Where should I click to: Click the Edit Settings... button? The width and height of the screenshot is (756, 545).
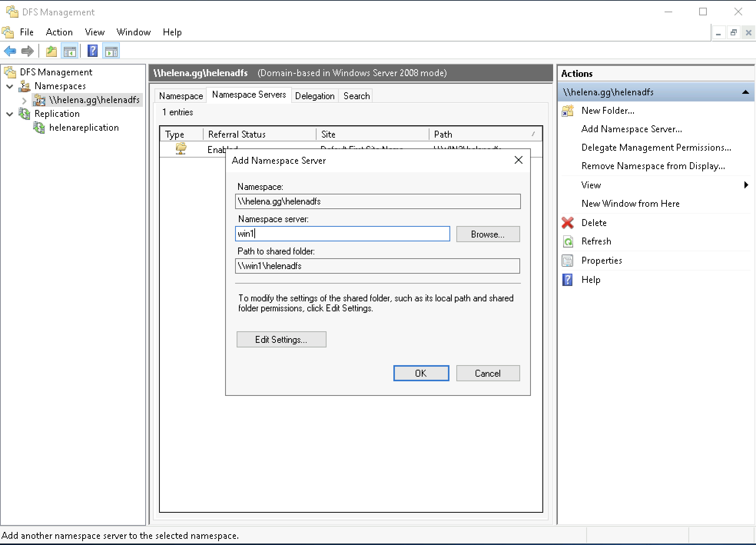pyautogui.click(x=281, y=340)
